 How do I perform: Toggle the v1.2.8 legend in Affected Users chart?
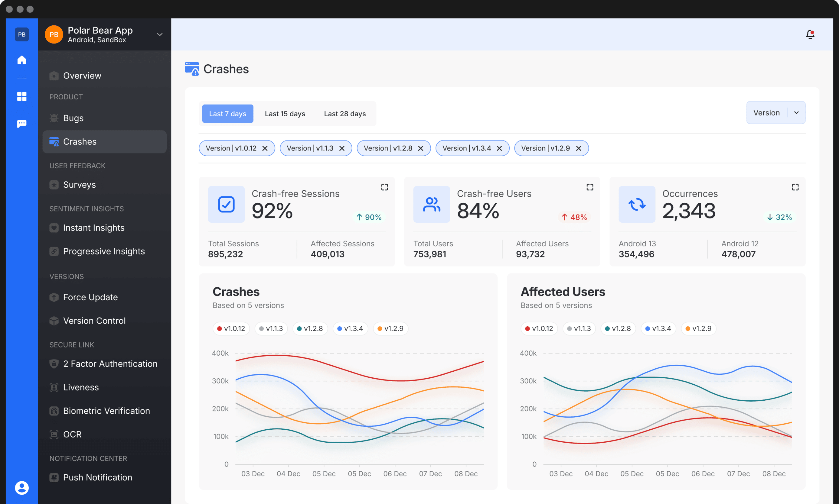click(x=618, y=328)
